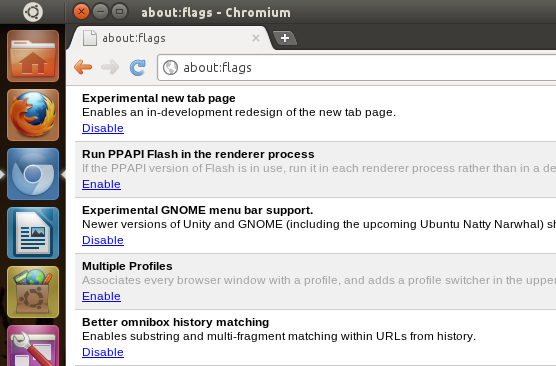The image size is (556, 366).
Task: Click the globe icon in address bar
Action: point(170,67)
